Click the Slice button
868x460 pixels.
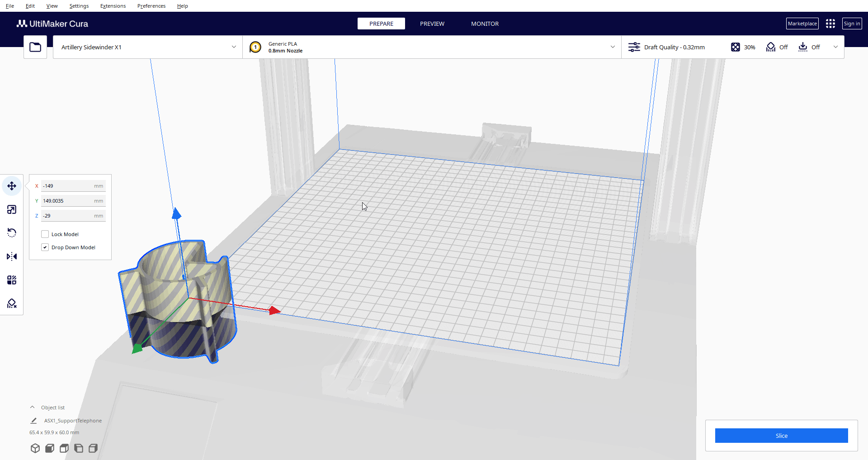coord(781,436)
